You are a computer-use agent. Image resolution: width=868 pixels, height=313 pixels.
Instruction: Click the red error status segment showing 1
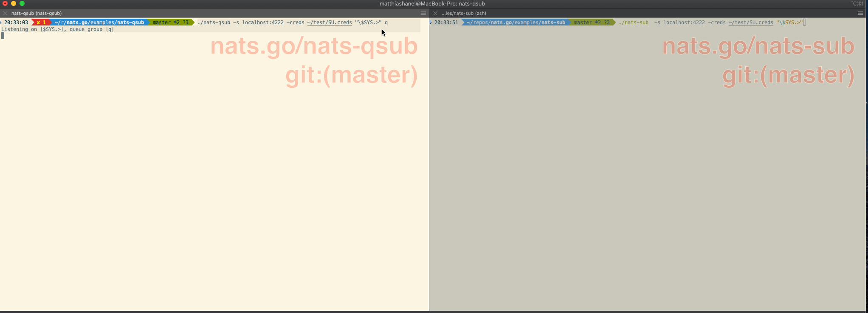coord(41,23)
